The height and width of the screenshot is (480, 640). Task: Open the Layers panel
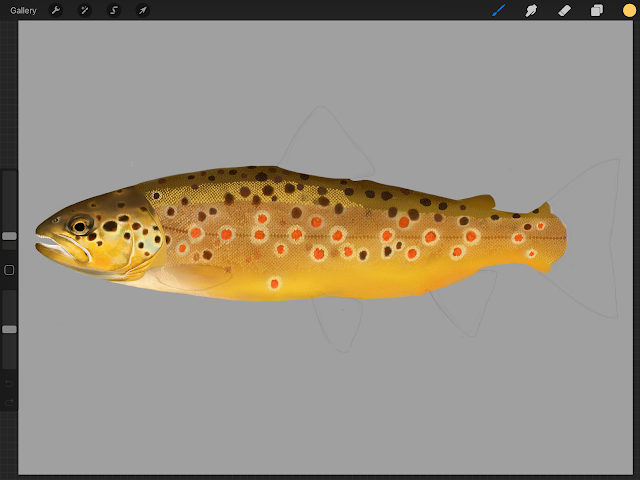[x=597, y=10]
